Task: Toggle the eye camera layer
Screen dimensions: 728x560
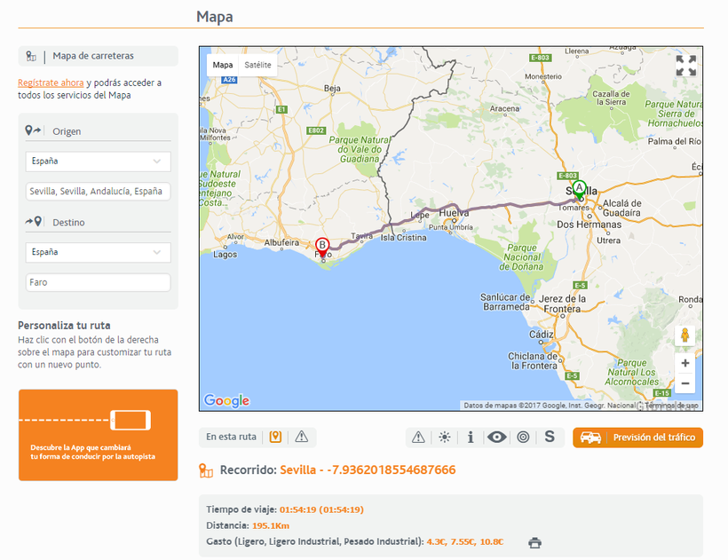Action: point(497,438)
